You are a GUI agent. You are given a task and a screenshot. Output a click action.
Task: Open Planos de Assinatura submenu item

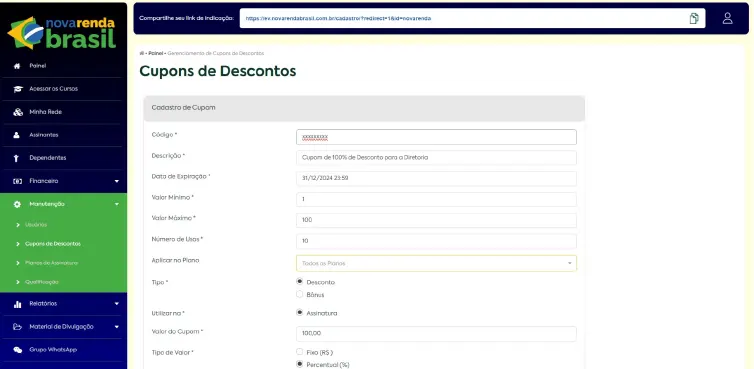[x=51, y=263]
